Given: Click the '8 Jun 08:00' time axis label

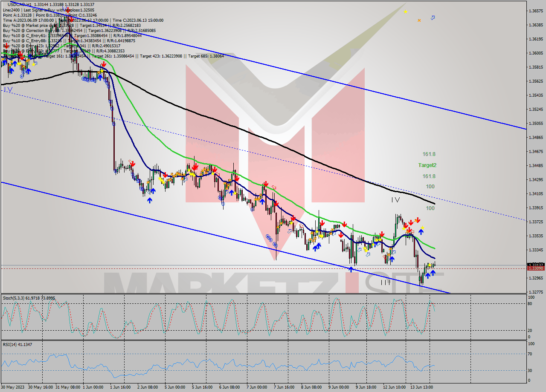Looking at the screenshot, I should (x=312, y=387).
